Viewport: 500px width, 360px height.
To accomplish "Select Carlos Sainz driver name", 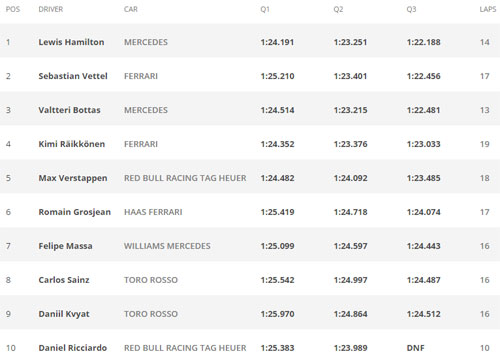I will [64, 280].
